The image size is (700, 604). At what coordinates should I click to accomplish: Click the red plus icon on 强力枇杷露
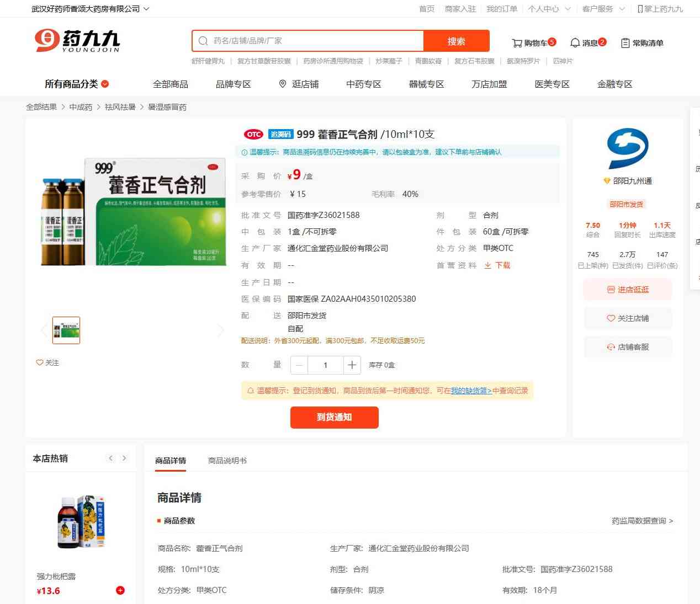click(120, 590)
